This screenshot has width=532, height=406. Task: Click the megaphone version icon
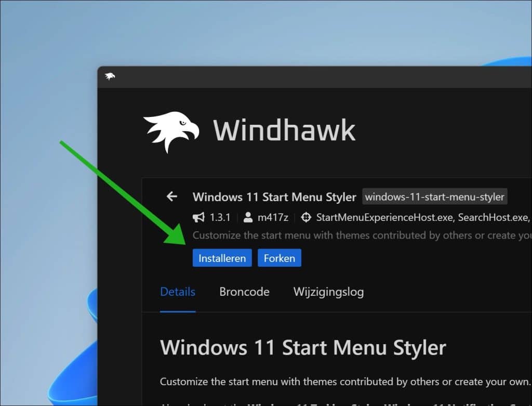coord(198,217)
